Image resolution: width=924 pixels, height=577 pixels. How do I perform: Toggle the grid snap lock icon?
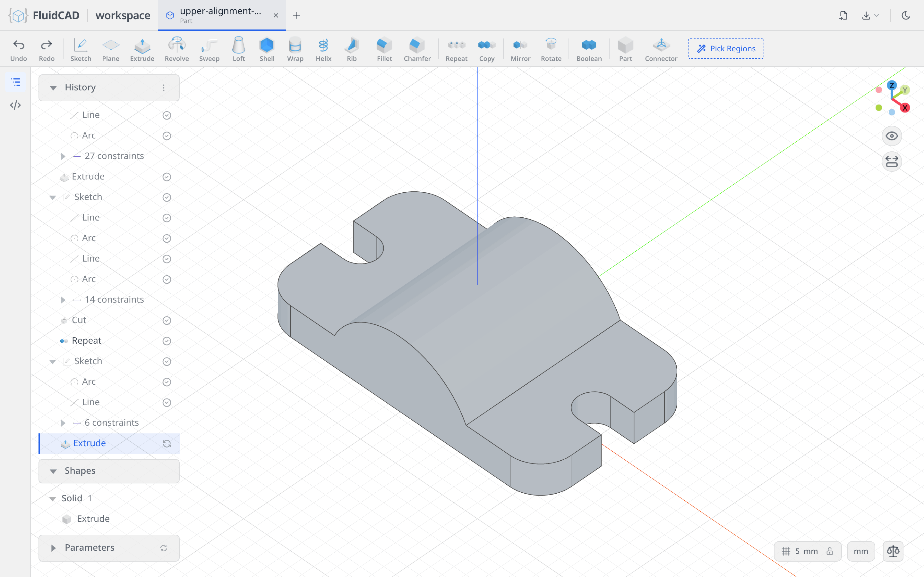click(830, 551)
